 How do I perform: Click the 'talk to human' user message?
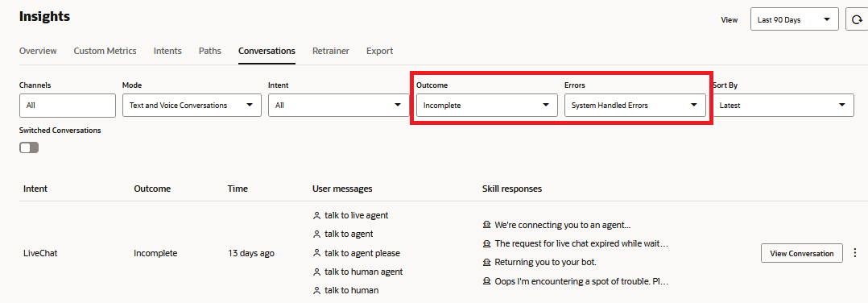click(x=352, y=291)
